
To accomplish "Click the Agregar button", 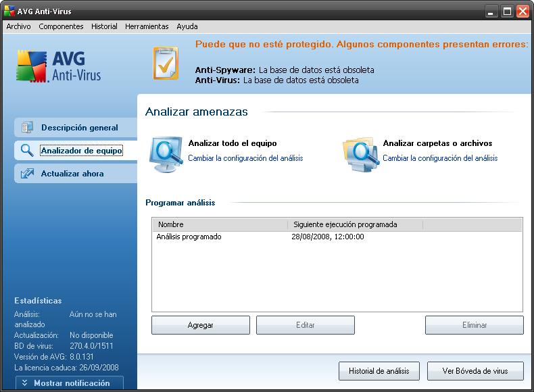I will [x=201, y=325].
